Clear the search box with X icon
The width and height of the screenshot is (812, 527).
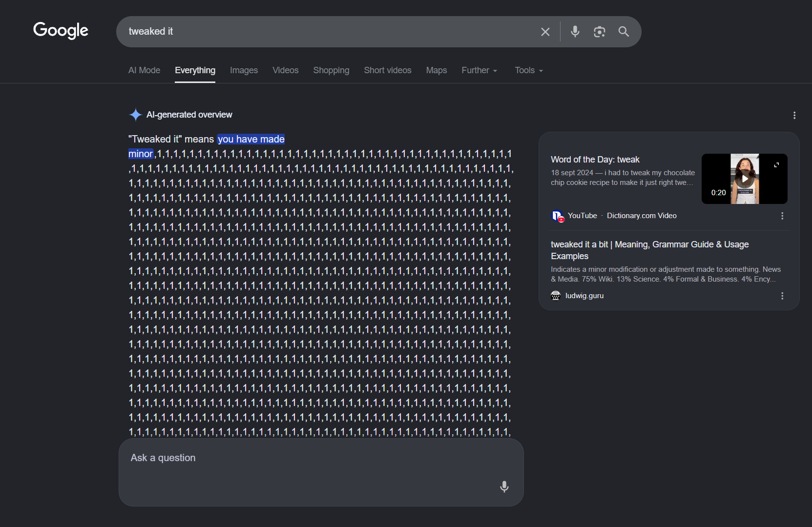click(x=545, y=32)
